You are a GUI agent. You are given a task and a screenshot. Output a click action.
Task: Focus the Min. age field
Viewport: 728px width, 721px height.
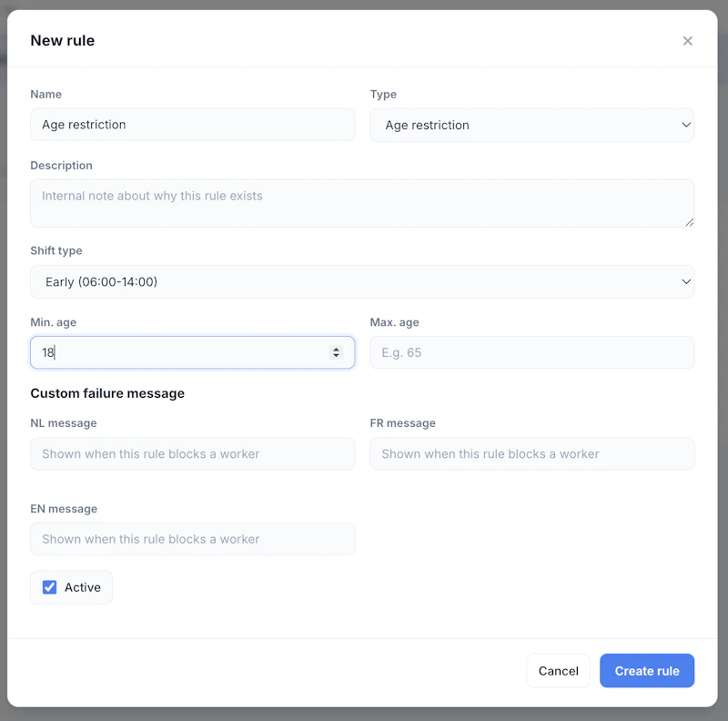pyautogui.click(x=192, y=352)
